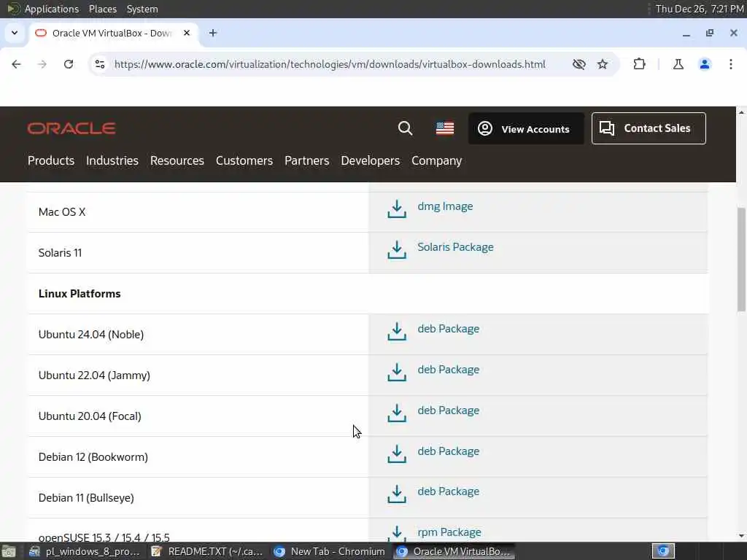
Task: Click the View Accounts button
Action: (526, 128)
